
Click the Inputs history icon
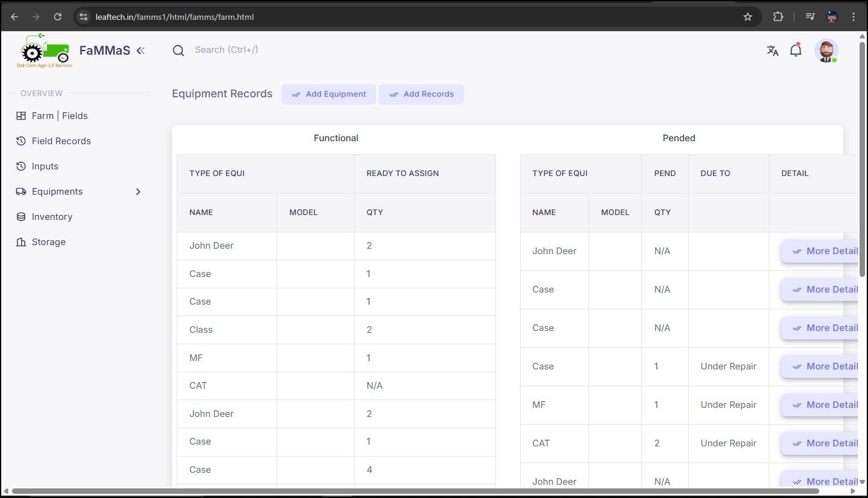click(x=21, y=166)
